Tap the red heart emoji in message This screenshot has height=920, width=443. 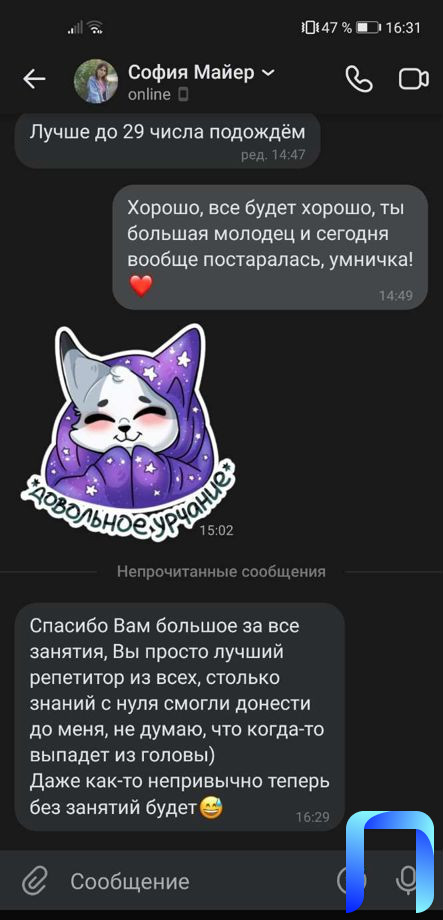click(141, 286)
